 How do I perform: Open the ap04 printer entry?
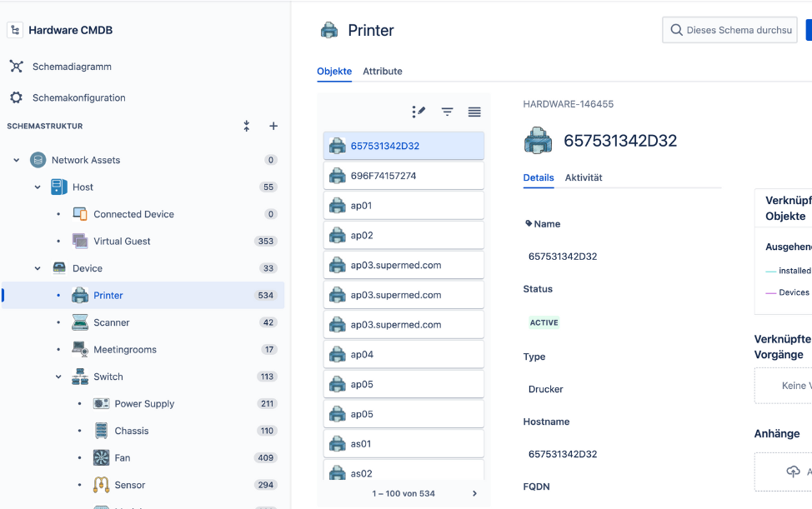[403, 354]
